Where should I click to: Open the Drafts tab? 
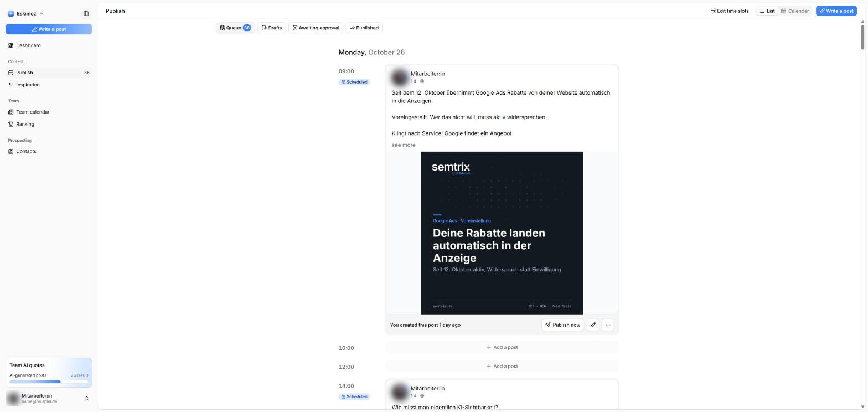click(x=272, y=28)
